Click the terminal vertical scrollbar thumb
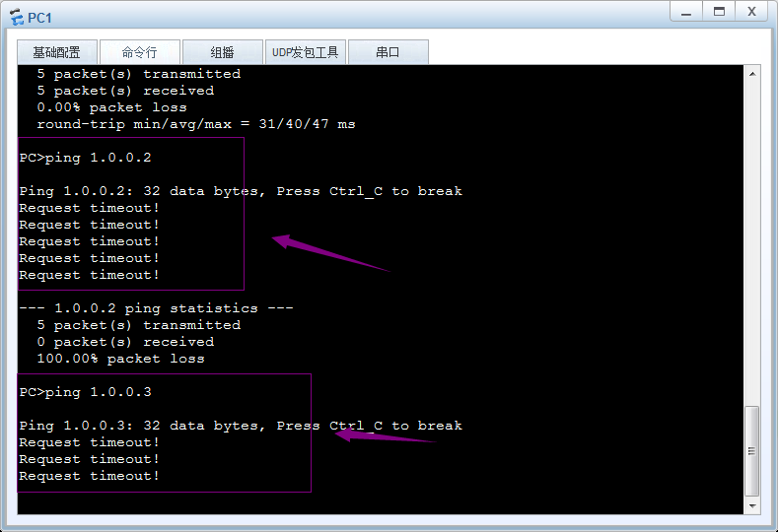This screenshot has width=778, height=532. (x=751, y=451)
